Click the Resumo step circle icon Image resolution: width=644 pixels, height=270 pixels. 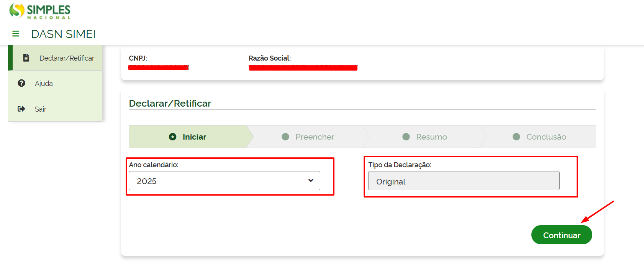point(406,137)
